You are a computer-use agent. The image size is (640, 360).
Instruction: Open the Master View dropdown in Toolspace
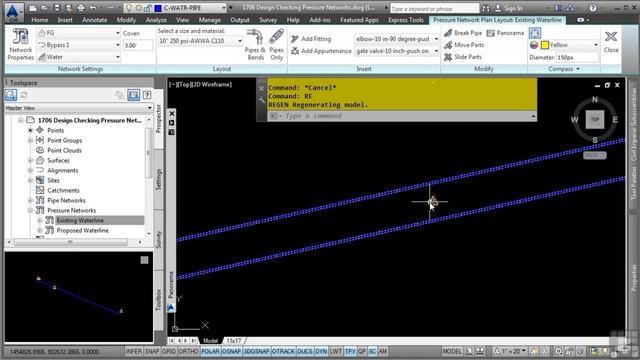pos(149,108)
